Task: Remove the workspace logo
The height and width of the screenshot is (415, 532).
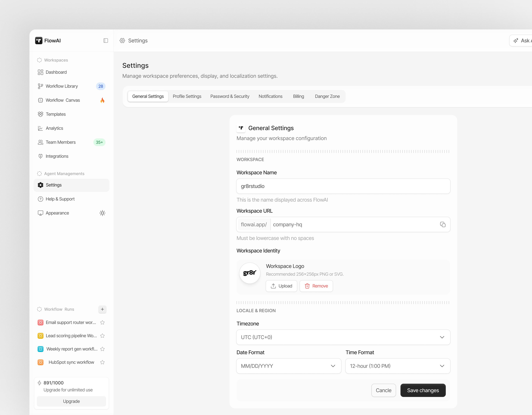Action: 316,286
